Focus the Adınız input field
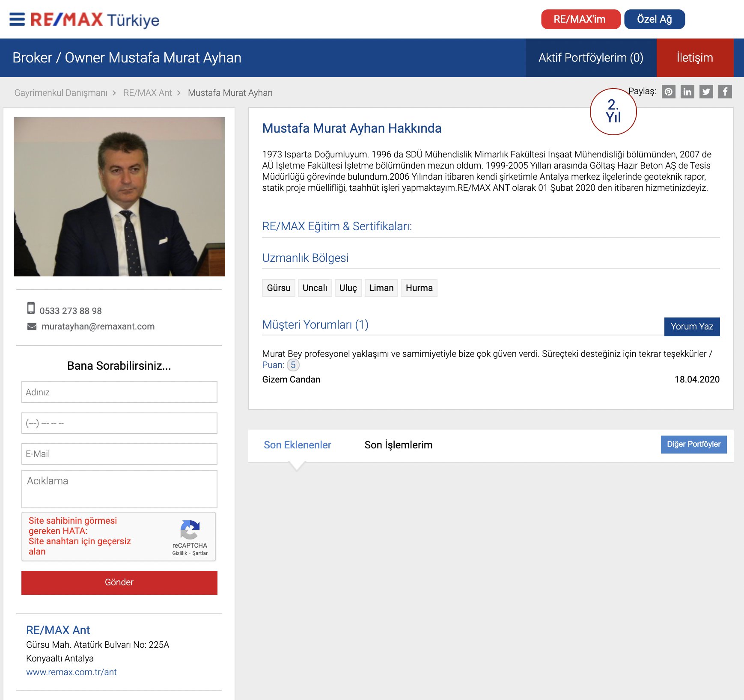 [119, 392]
